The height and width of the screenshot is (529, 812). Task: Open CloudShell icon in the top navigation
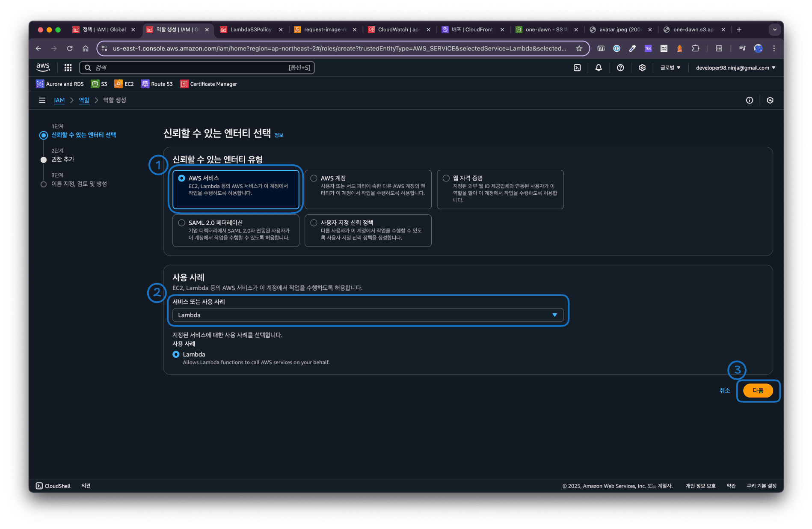tap(577, 68)
